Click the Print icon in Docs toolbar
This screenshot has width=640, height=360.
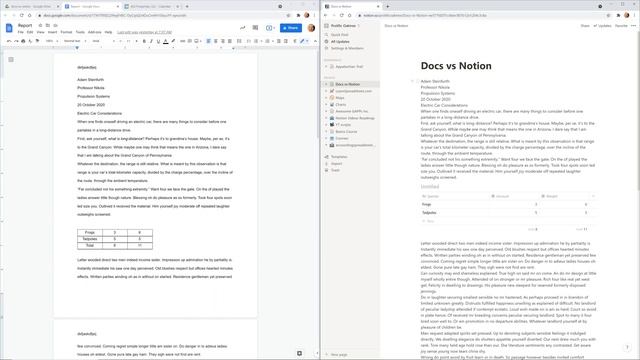(x=23, y=41)
